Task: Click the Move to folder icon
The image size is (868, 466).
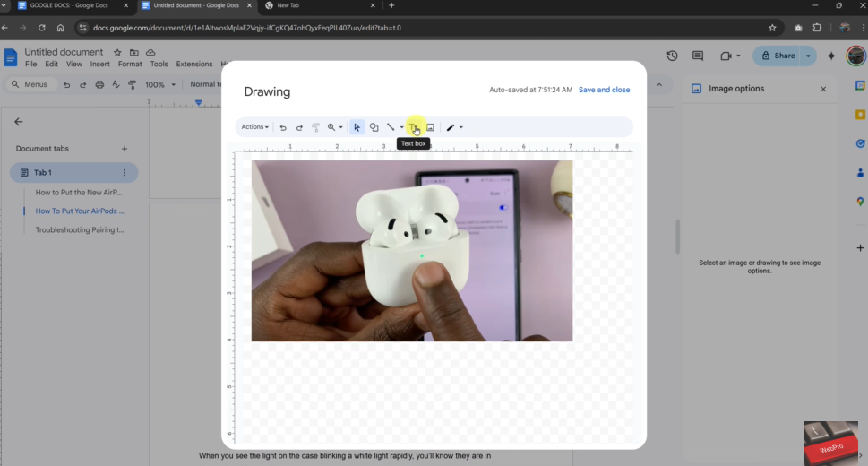Action: [x=134, y=53]
